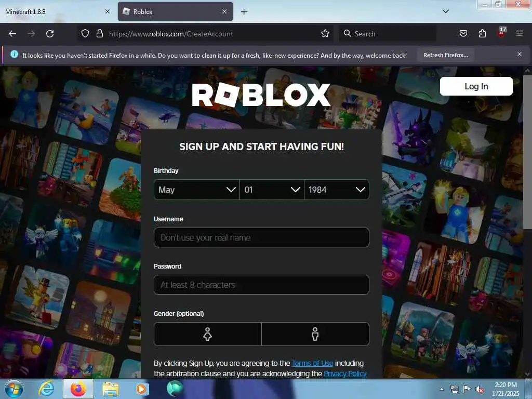Viewport: 532px width, 399px height.
Task: View site security via the padlock icon
Action: click(x=99, y=34)
